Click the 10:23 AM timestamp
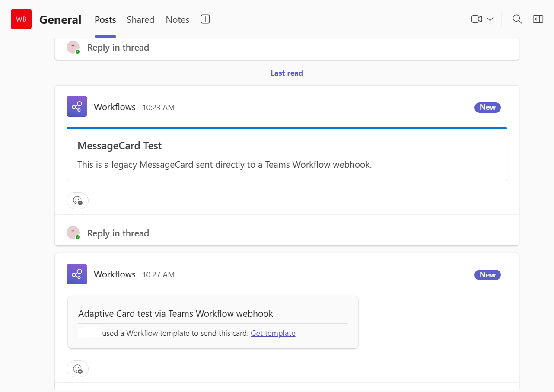Image resolution: width=554 pixels, height=392 pixels. pos(159,108)
